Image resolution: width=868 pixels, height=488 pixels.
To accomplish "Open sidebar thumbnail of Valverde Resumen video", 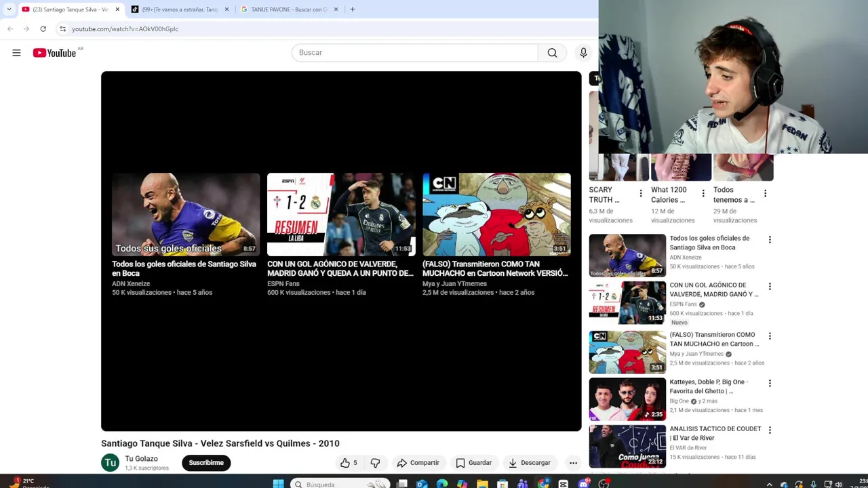I will point(627,302).
